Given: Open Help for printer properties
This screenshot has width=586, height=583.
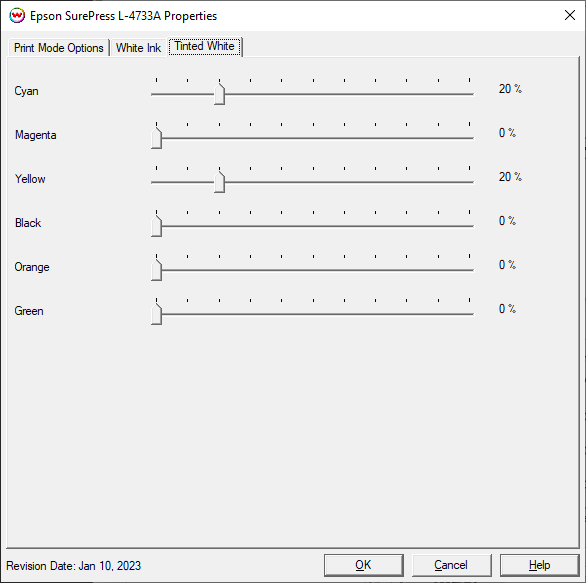Looking at the screenshot, I should 540,565.
